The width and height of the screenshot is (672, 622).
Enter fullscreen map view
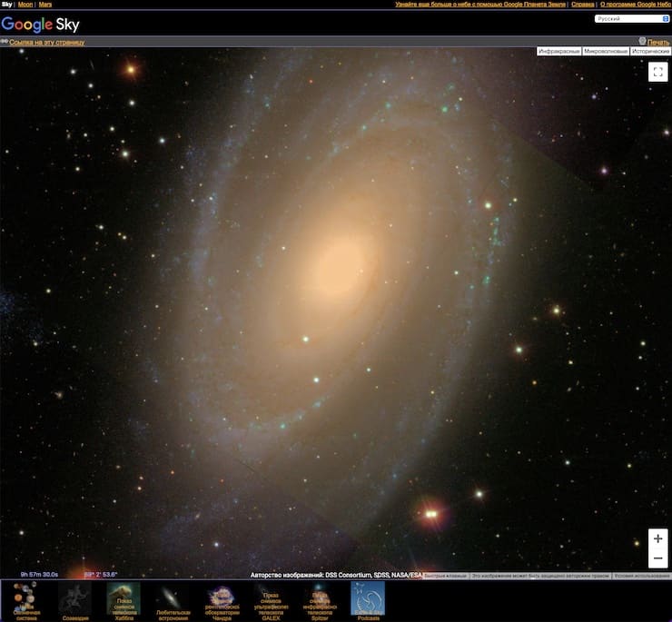657,72
